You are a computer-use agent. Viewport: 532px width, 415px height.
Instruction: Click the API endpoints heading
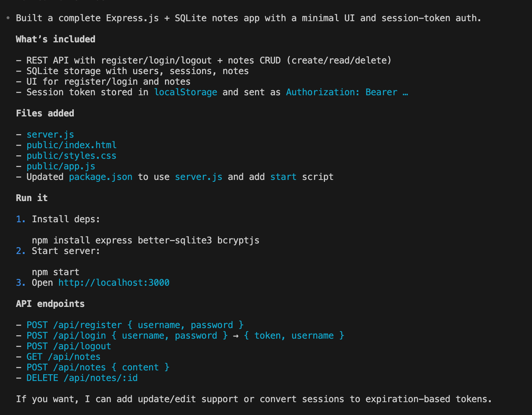50,304
